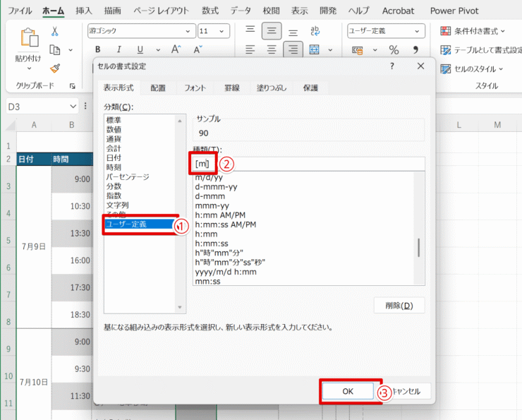Open the Acrobat ribbon tab
Image resolution: width=522 pixels, height=420 pixels.
(x=398, y=11)
